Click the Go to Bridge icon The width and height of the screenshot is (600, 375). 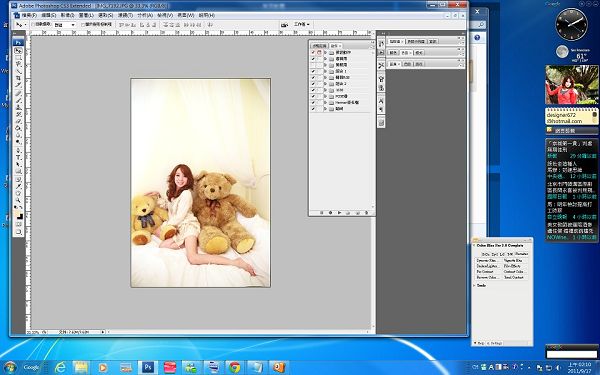pyautogui.click(x=284, y=24)
